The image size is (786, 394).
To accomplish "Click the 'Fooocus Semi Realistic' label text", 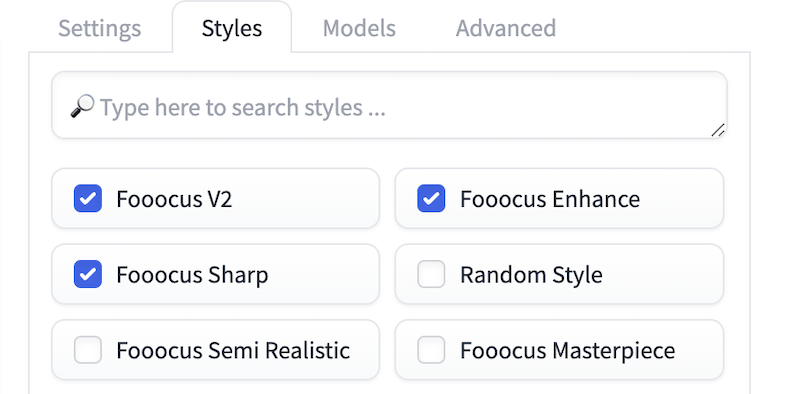I will pos(233,350).
